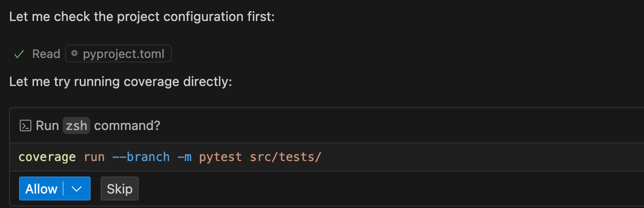Click the 'try running coverage directly' message
The image size is (644, 208).
coord(120,81)
